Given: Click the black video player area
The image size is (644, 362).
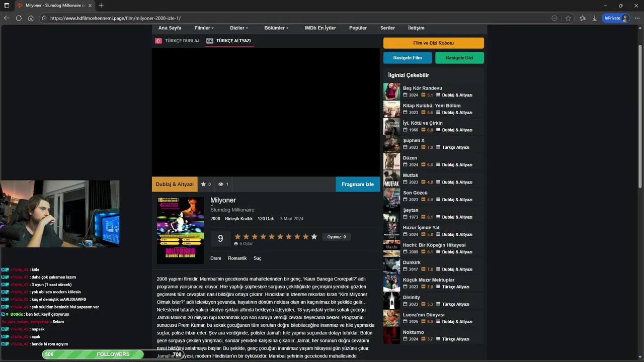Looking at the screenshot, I should click(x=266, y=112).
